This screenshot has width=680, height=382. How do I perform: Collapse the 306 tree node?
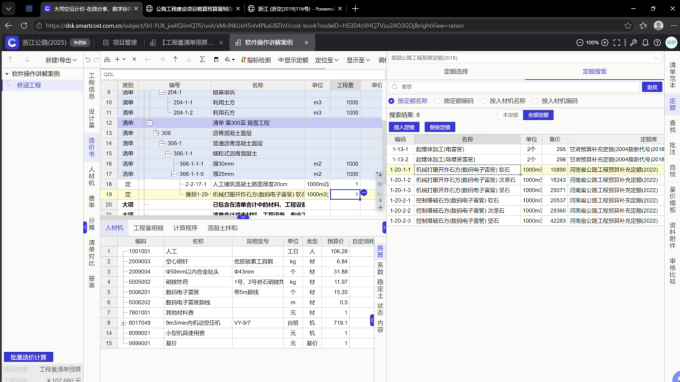coord(156,133)
